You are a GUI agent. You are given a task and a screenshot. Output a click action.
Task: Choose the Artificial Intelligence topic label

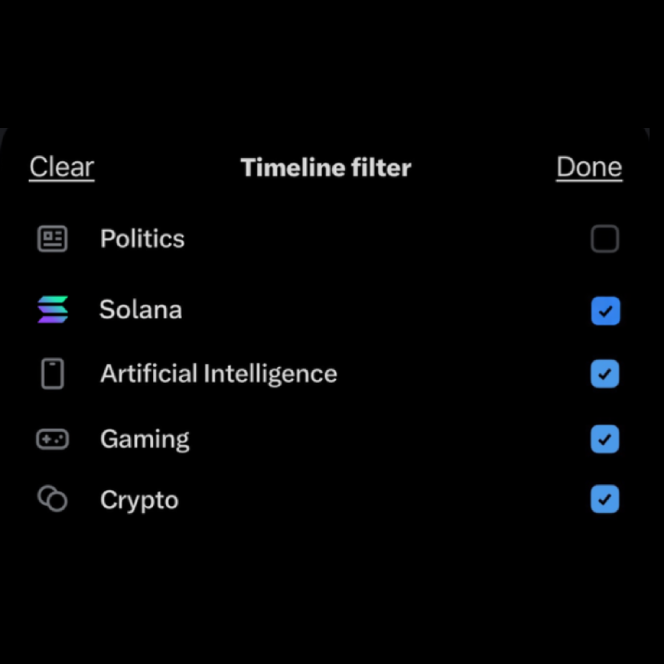(x=218, y=374)
